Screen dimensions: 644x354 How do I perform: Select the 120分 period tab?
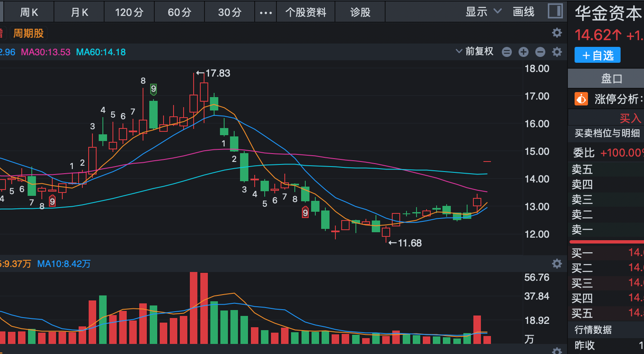tap(129, 12)
